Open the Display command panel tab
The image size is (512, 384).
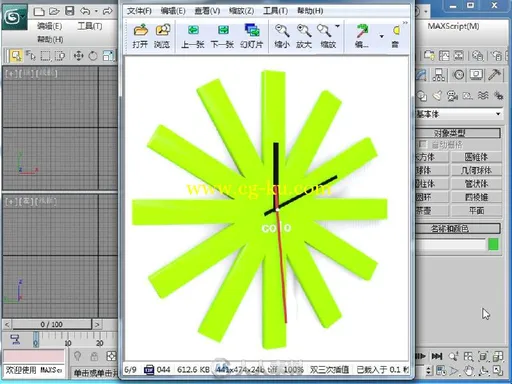point(476,75)
